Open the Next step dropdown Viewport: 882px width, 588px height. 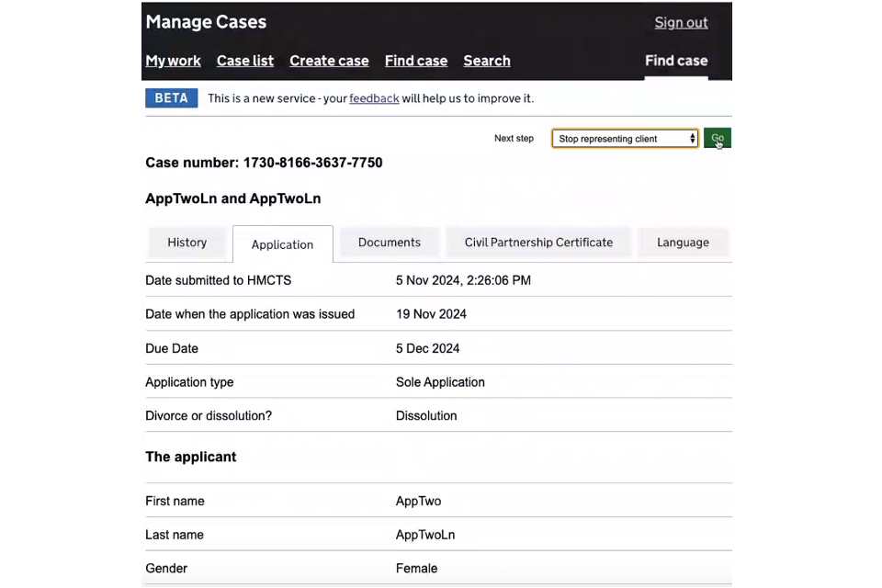coord(625,139)
